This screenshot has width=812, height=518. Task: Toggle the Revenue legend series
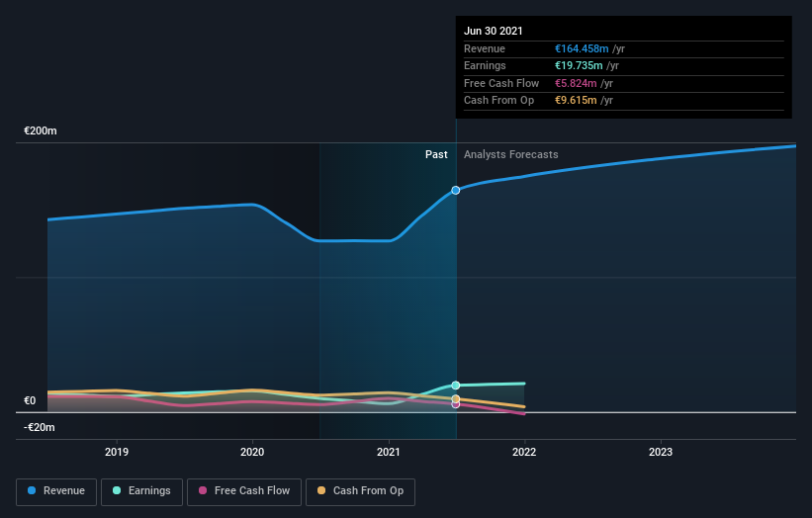pyautogui.click(x=56, y=491)
